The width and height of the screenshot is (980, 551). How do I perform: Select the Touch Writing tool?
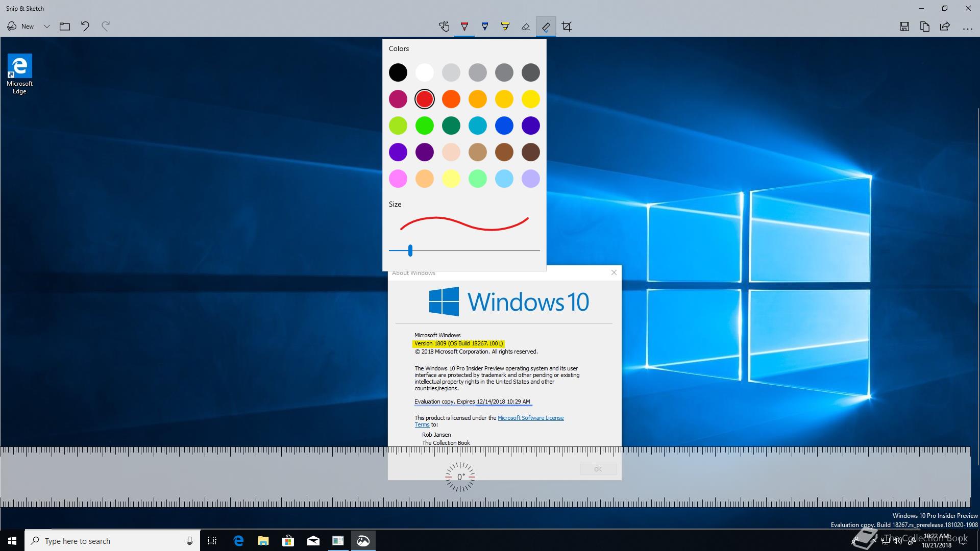(444, 27)
